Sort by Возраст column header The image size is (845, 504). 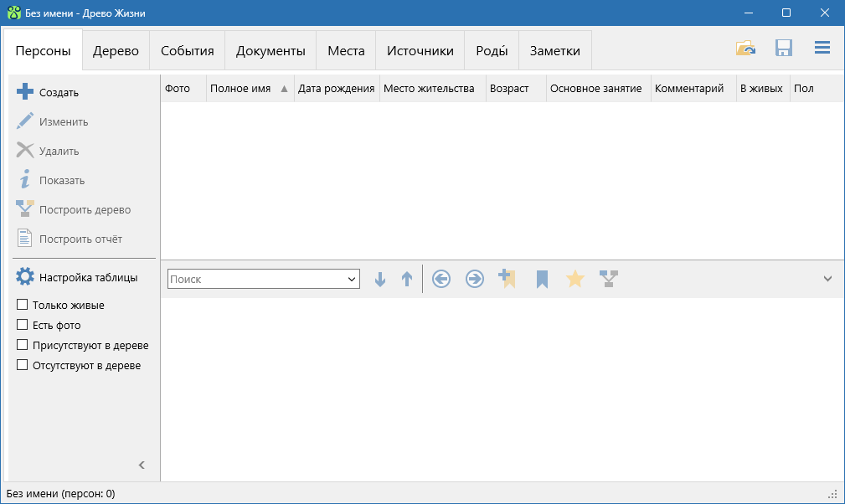(x=516, y=88)
